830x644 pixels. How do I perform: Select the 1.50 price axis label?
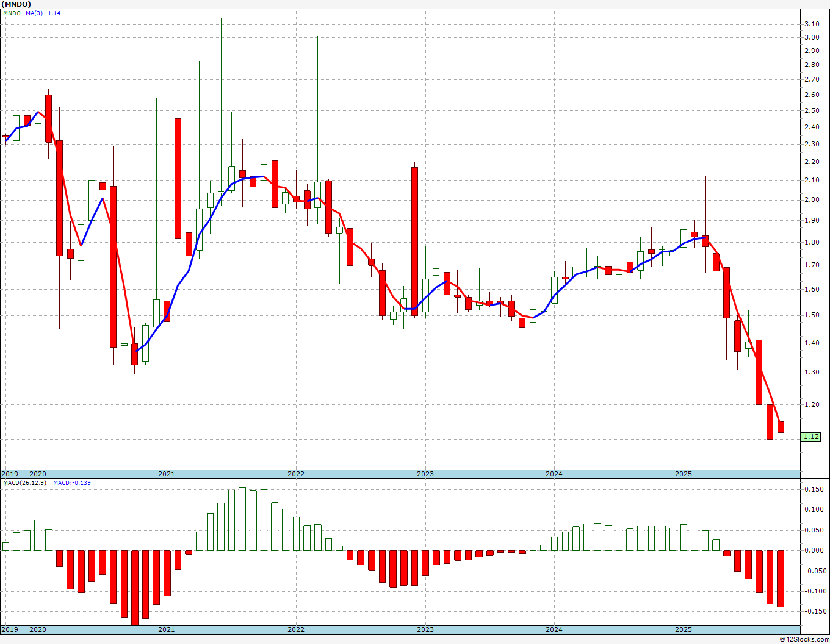point(812,315)
